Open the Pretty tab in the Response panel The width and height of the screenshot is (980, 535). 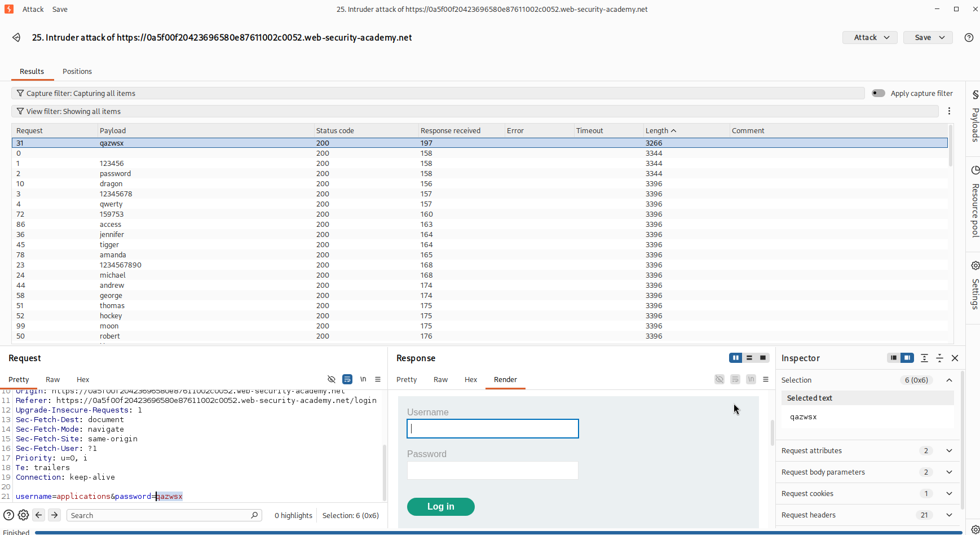click(x=407, y=379)
